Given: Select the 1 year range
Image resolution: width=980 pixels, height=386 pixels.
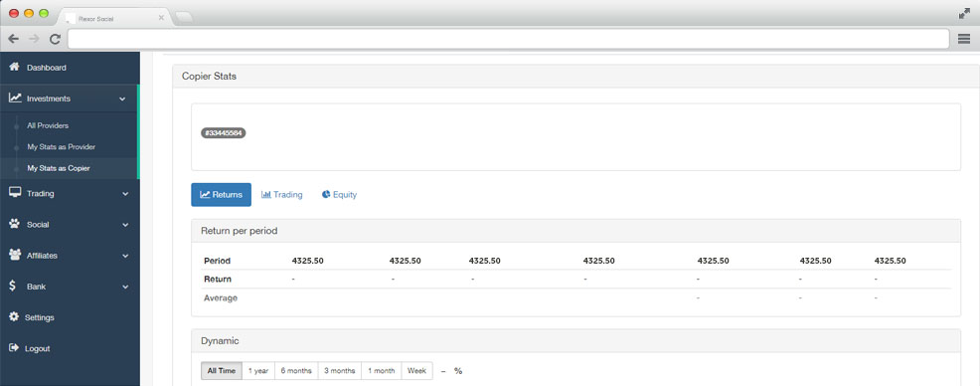Looking at the screenshot, I should (x=258, y=371).
